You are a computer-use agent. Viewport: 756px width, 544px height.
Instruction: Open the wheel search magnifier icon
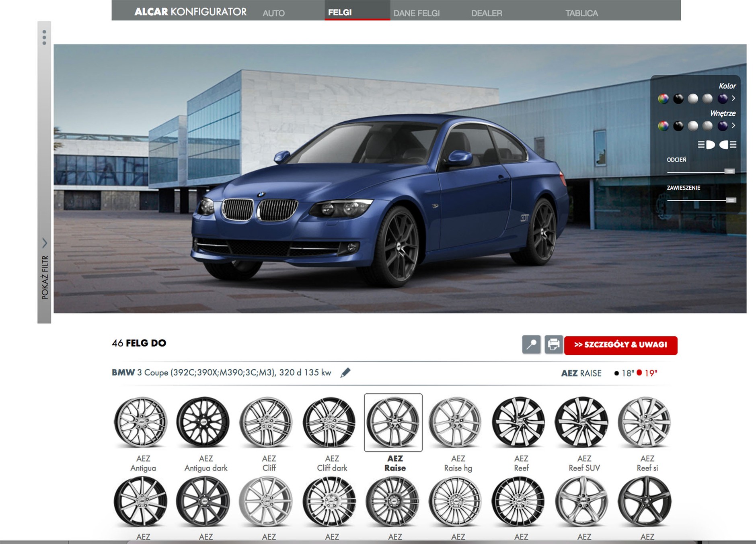[x=531, y=345]
